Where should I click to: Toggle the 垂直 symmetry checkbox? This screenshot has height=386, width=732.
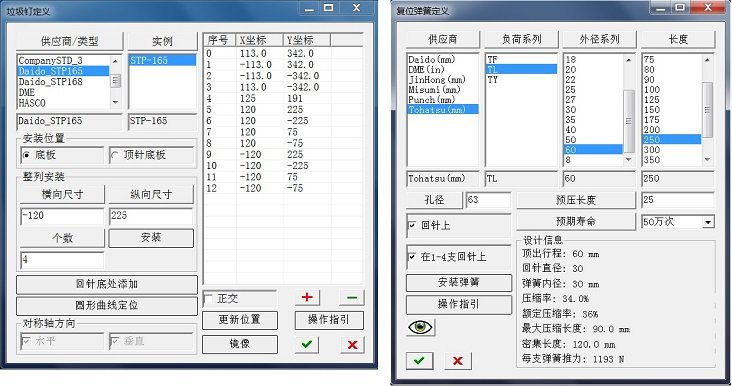point(115,341)
